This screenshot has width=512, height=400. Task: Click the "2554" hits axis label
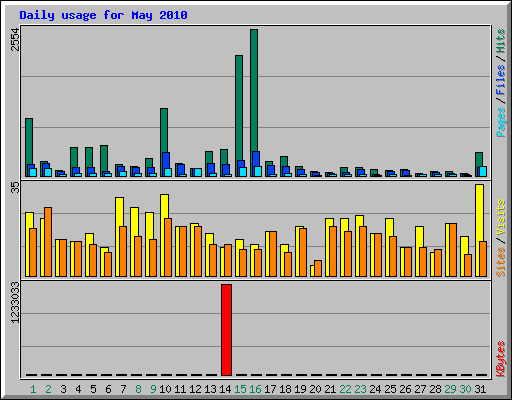(15, 39)
